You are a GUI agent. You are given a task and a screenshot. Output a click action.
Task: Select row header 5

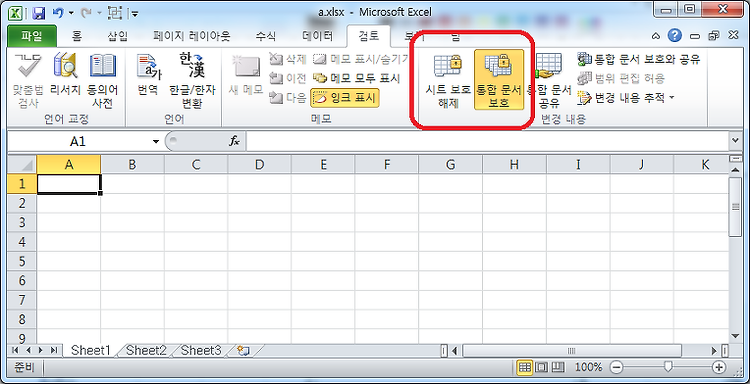22,261
